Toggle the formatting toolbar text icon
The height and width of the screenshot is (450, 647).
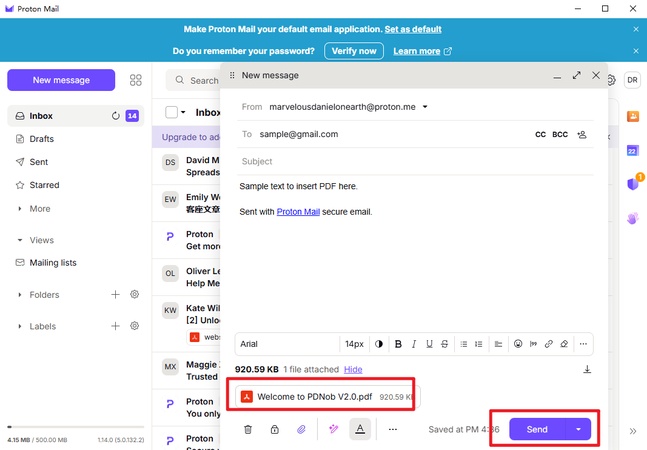click(x=360, y=429)
